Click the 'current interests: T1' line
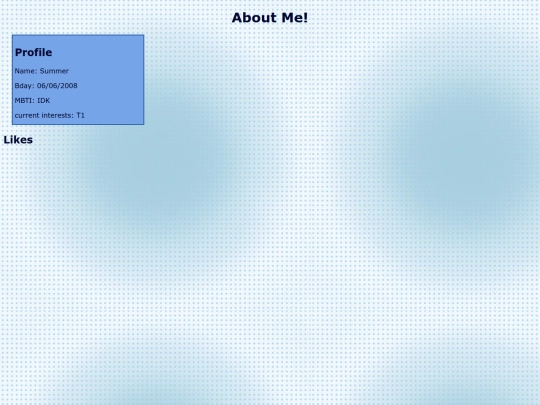Image resolution: width=540 pixels, height=405 pixels. click(50, 115)
